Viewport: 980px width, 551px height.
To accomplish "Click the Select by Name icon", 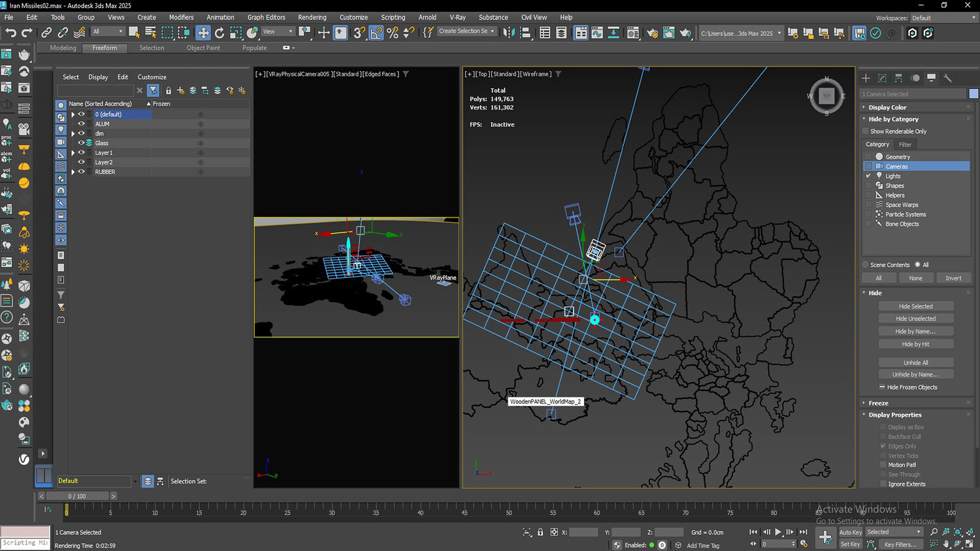I will pyautogui.click(x=150, y=33).
